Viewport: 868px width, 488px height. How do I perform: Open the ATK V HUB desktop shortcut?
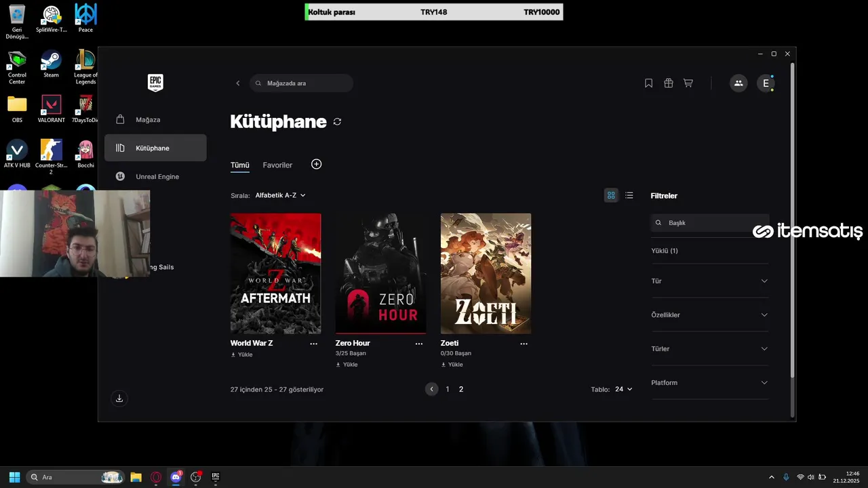[x=17, y=154]
